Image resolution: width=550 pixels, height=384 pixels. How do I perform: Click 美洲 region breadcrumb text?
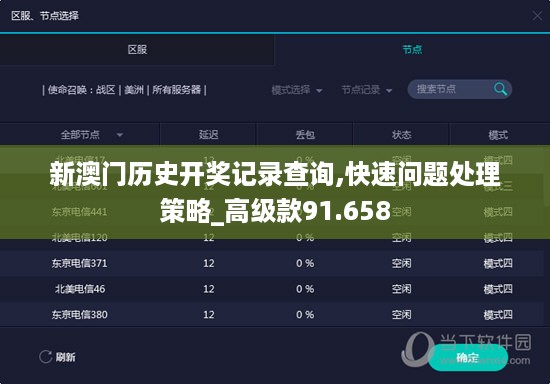click(134, 90)
